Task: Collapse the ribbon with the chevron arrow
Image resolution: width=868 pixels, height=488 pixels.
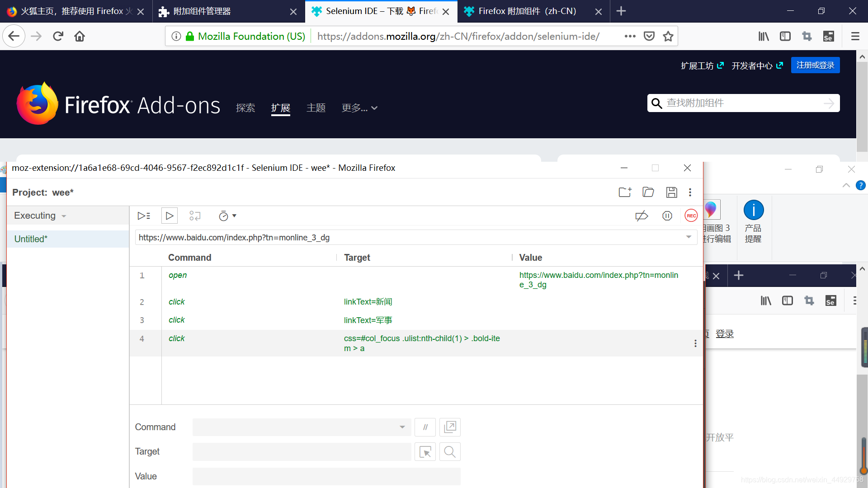Action: 846,185
